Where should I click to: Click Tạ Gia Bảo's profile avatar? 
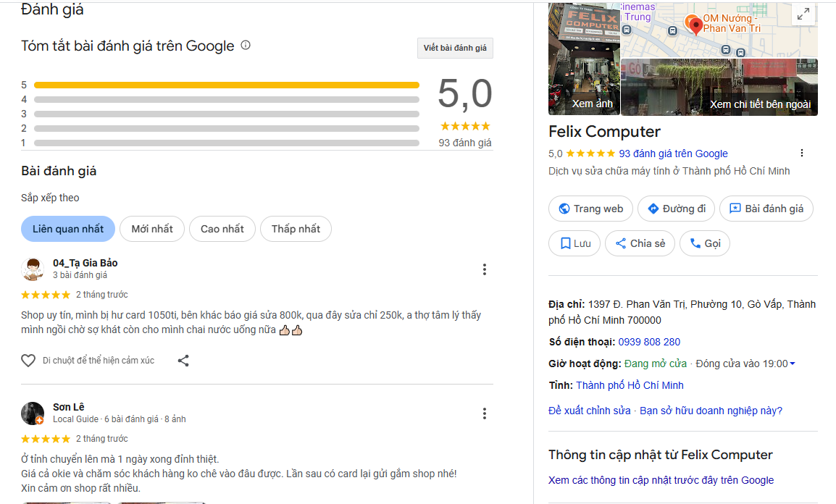[x=33, y=269]
